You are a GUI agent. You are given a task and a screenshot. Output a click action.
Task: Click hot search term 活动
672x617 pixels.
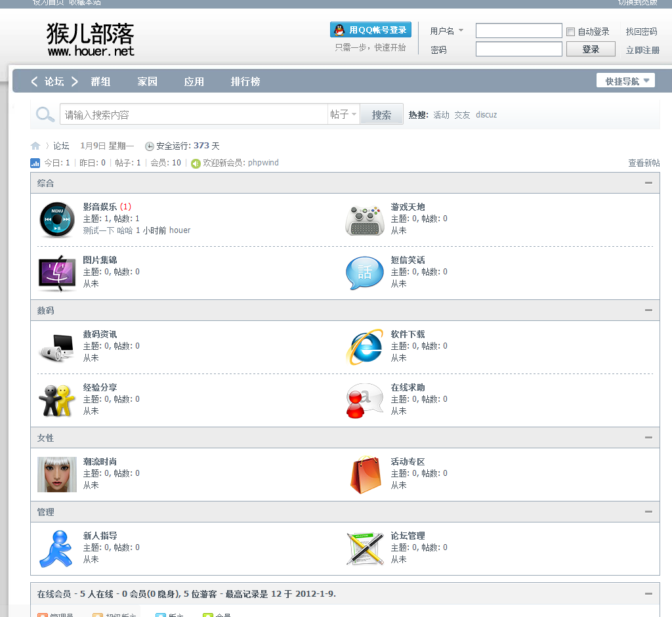tap(441, 115)
